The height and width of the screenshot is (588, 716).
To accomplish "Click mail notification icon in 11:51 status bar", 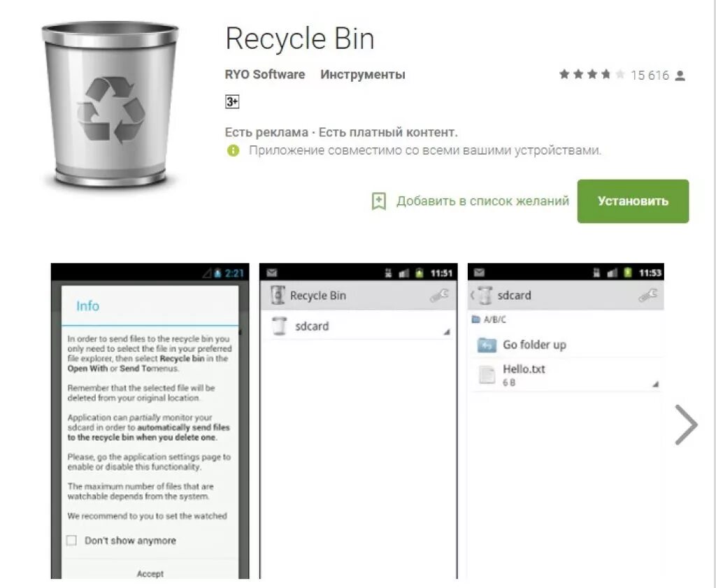I will pyautogui.click(x=272, y=273).
